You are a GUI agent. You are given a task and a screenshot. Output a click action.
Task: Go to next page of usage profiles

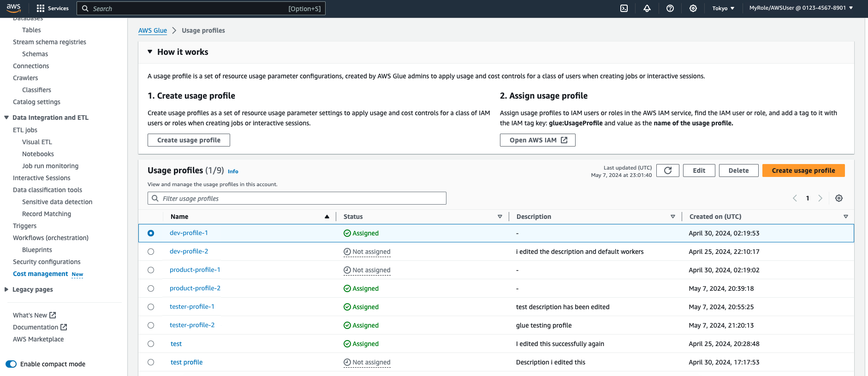(820, 198)
